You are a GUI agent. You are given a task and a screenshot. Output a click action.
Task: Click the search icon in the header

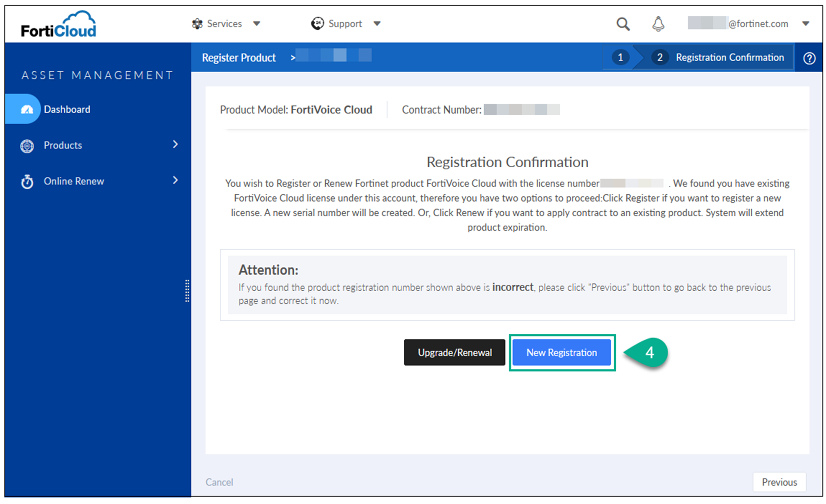pos(623,24)
